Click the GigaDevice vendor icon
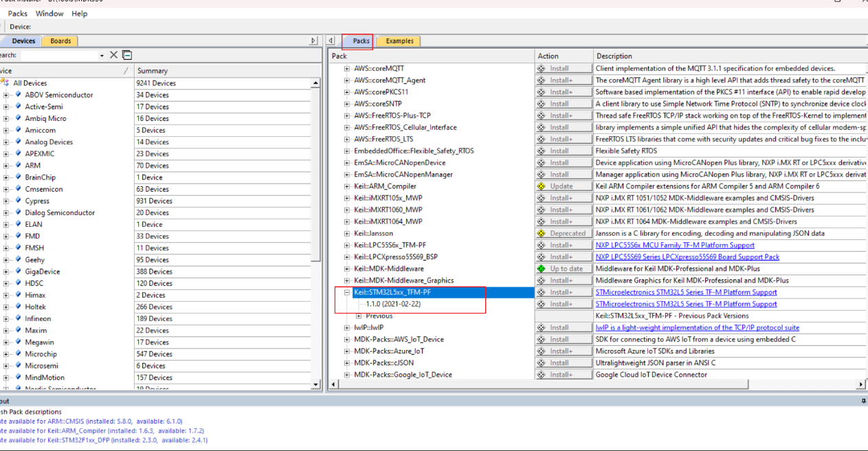Viewport: 868px width, 451px height. pos(18,272)
